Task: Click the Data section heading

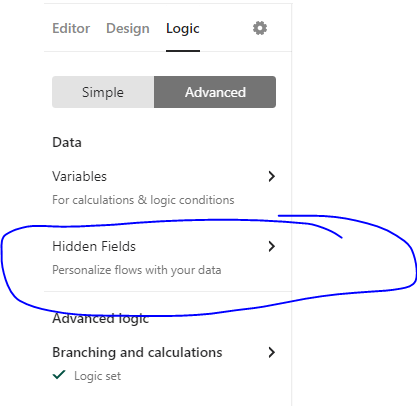Action: tap(67, 142)
